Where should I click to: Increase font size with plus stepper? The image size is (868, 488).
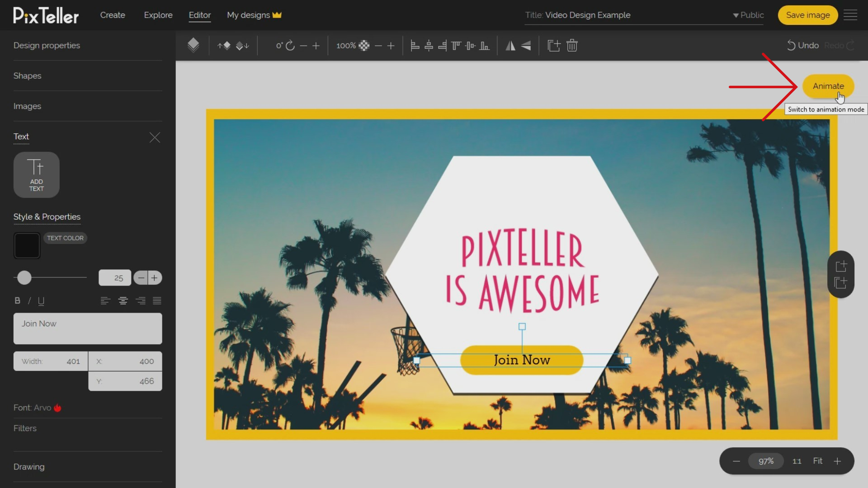pos(155,277)
